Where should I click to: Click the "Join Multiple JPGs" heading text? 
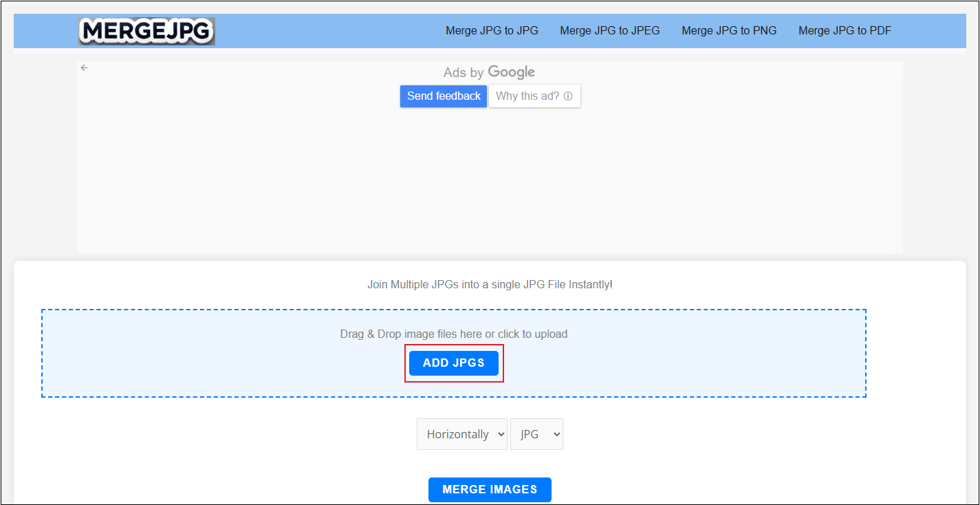(490, 284)
